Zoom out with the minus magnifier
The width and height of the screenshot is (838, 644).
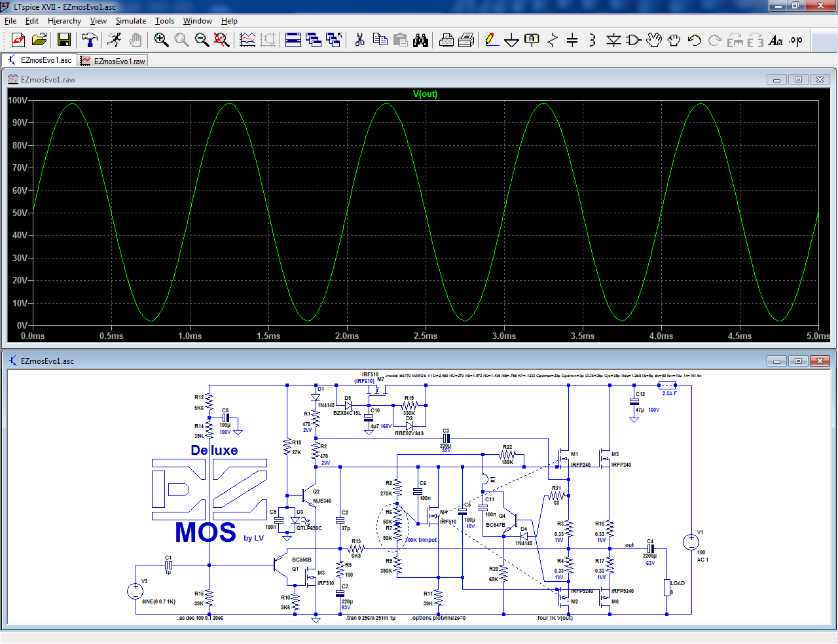(202, 41)
